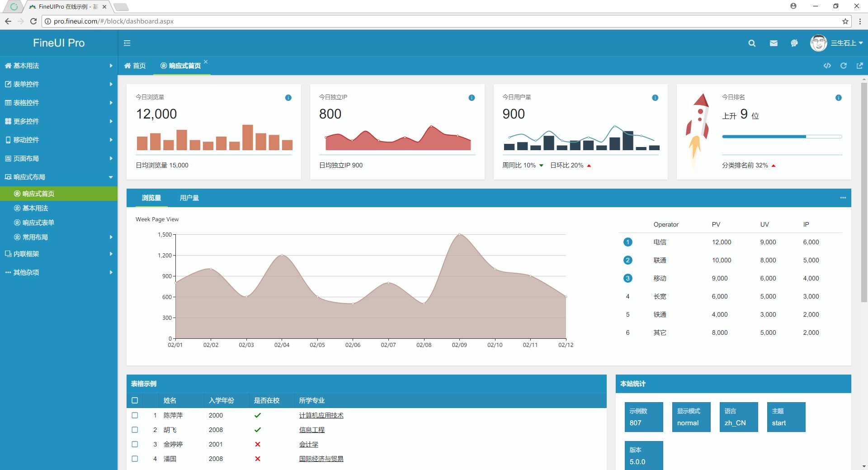Expand the 其他杂项 menu
This screenshot has width=868, height=470.
[59, 272]
